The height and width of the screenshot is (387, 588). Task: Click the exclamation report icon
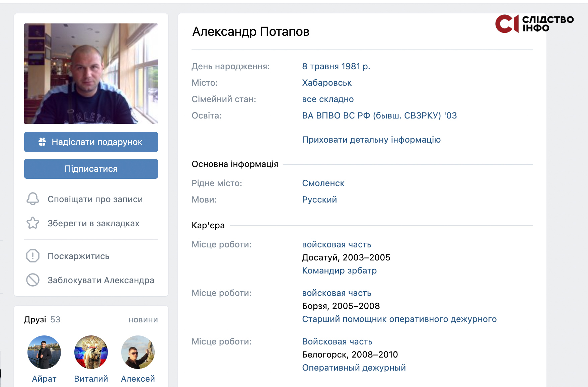pyautogui.click(x=33, y=256)
